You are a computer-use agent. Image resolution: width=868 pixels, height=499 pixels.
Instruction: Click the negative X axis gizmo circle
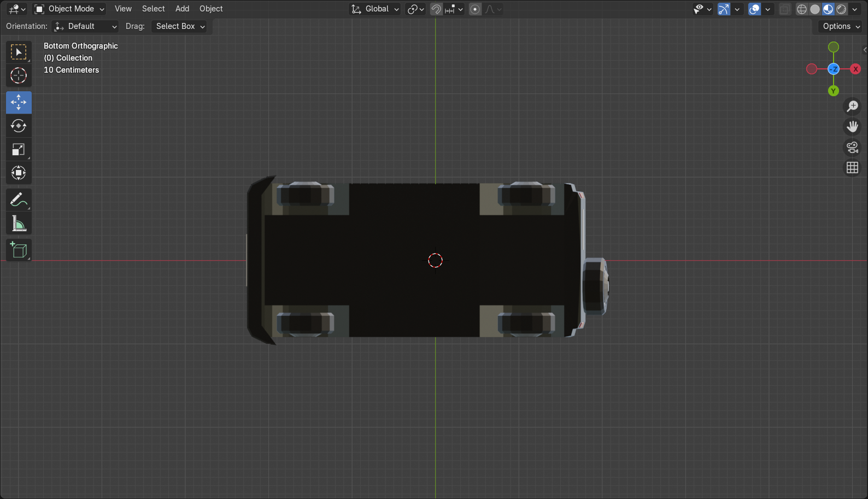tap(812, 69)
